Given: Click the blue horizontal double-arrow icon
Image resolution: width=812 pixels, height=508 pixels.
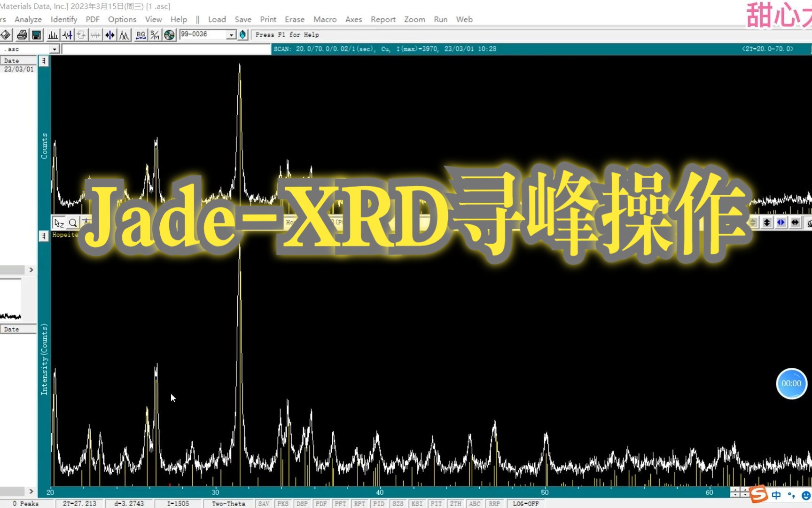Looking at the screenshot, I should pyautogui.click(x=781, y=222).
